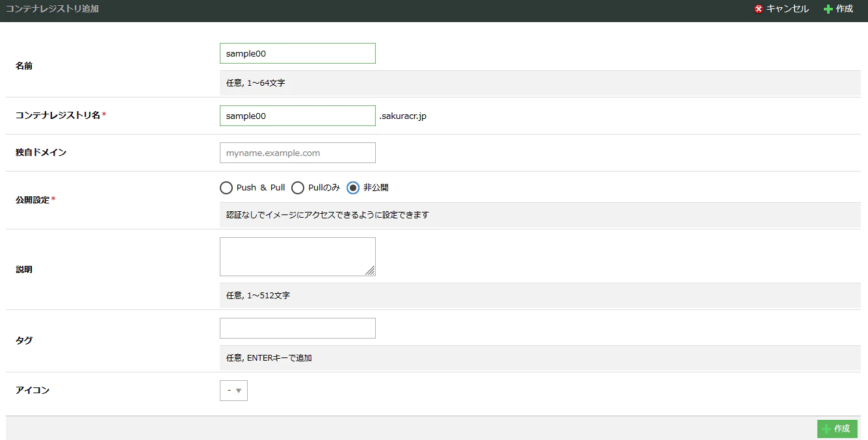
Task: Click the 任意, ENTERキーで追加 hint text
Action: click(x=269, y=358)
